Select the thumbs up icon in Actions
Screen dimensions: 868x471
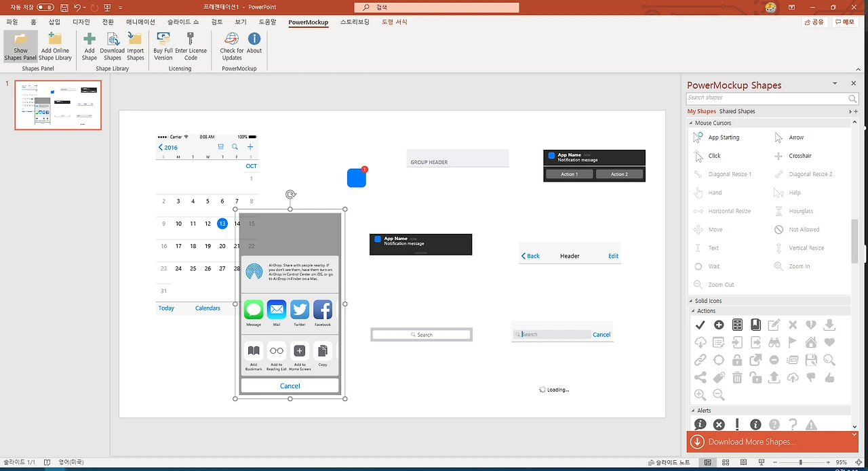(x=829, y=377)
